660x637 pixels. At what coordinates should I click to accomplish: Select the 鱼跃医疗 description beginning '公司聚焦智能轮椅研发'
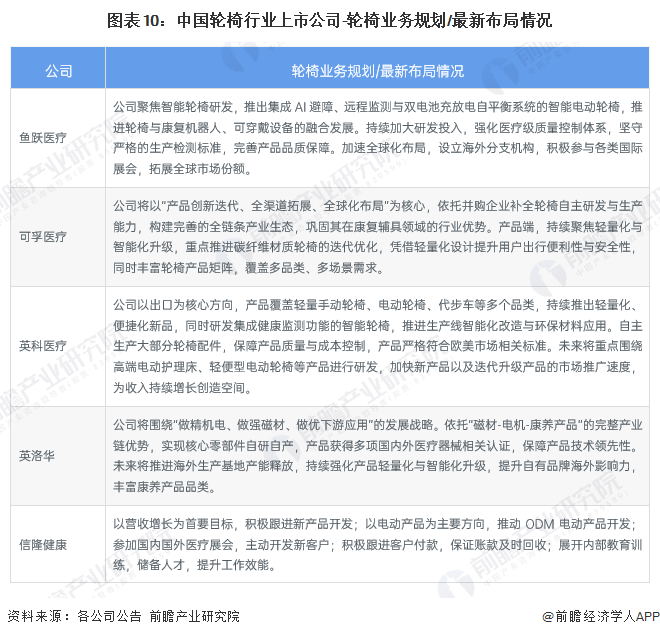coord(378,138)
